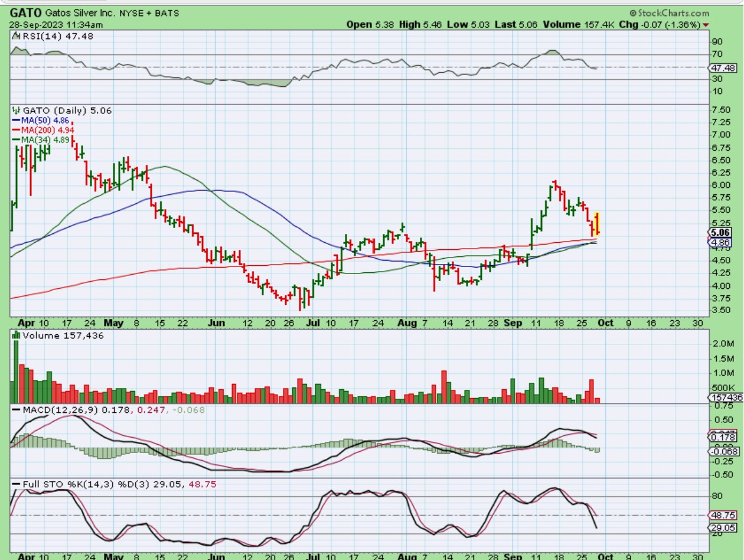Click the 3.50 price axis label

click(x=721, y=310)
